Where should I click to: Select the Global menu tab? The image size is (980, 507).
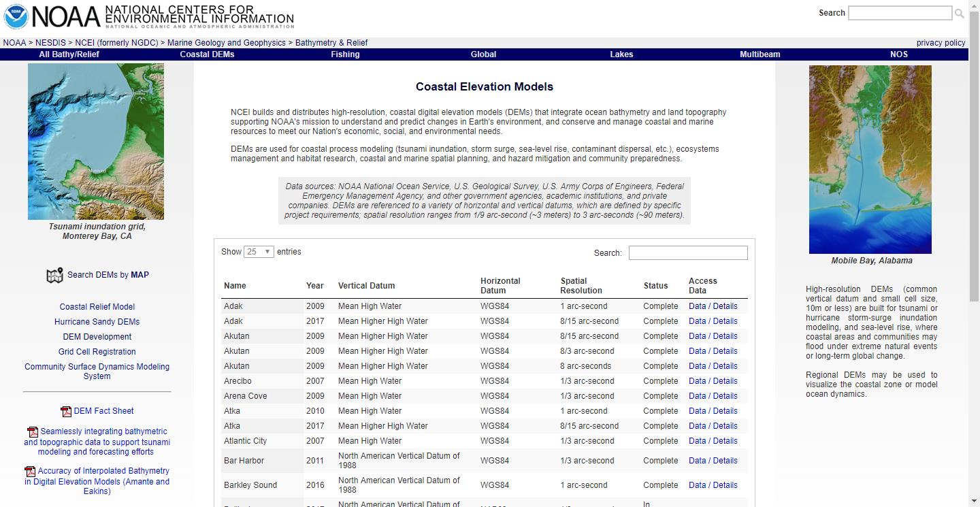tap(483, 54)
